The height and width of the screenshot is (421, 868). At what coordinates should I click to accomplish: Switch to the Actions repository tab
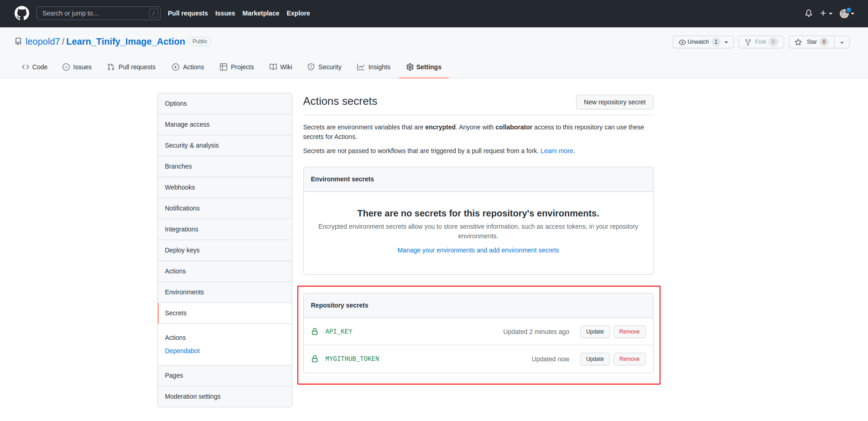[x=188, y=67]
